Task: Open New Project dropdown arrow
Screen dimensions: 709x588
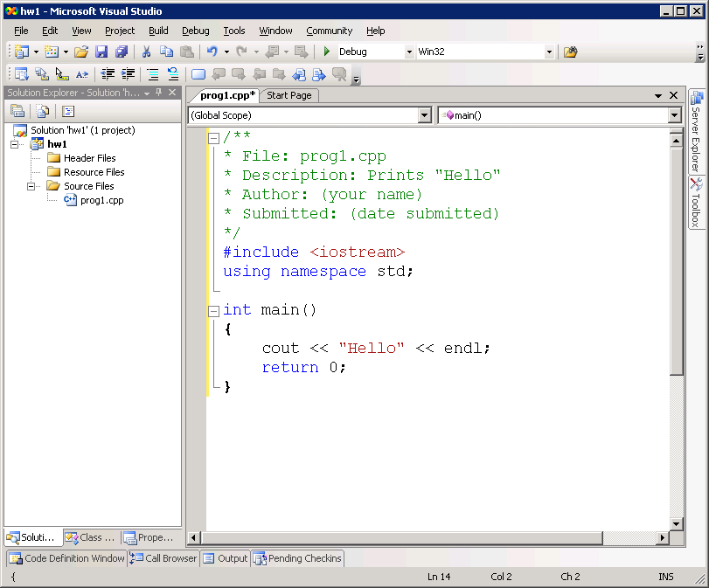Action: click(36, 52)
